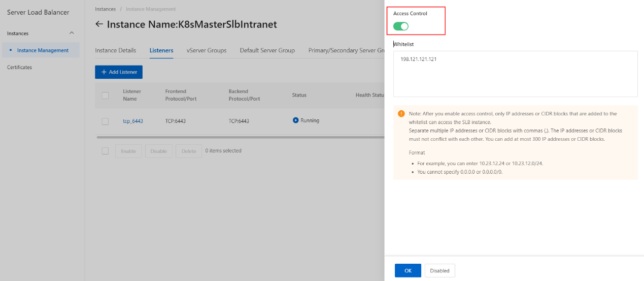Viewport: 644px width, 281px height.
Task: Click the Status column header
Action: tap(299, 95)
